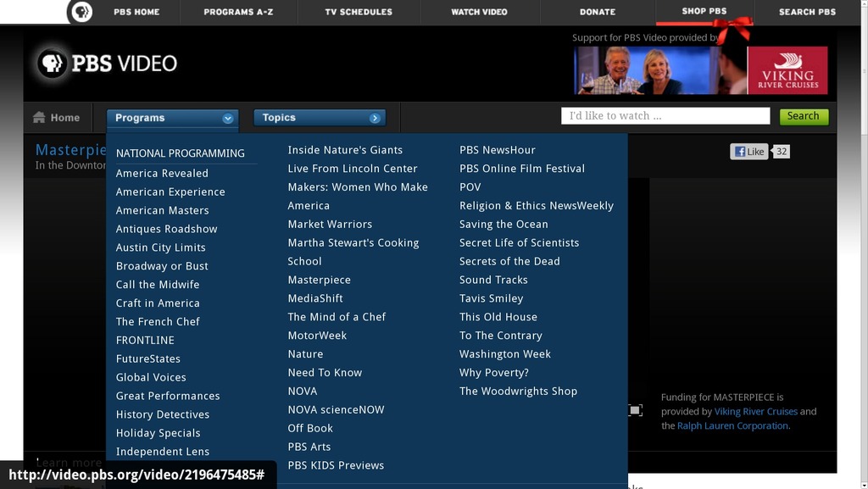This screenshot has height=489, width=868.
Task: Select Live From Lincoln Center program
Action: [x=353, y=168]
